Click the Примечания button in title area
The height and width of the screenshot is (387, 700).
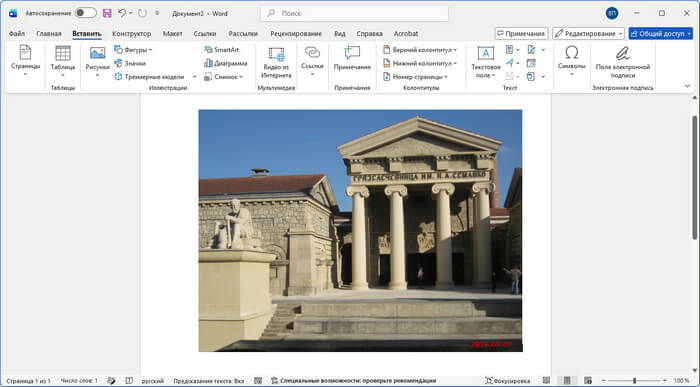pos(521,33)
